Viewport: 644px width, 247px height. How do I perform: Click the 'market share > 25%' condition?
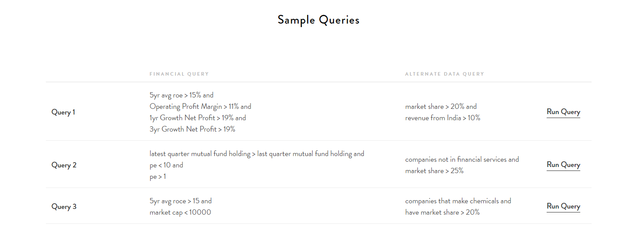point(434,171)
